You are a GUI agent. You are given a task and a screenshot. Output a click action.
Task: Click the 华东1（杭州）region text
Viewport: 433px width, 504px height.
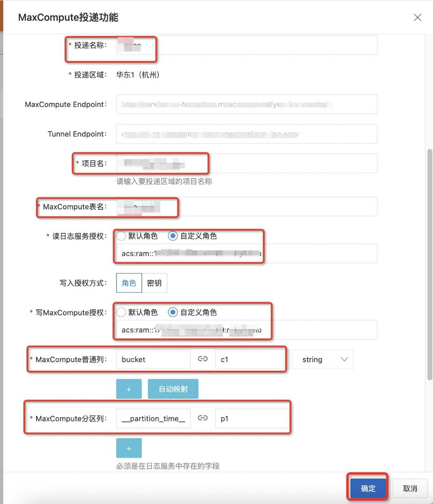click(x=138, y=75)
